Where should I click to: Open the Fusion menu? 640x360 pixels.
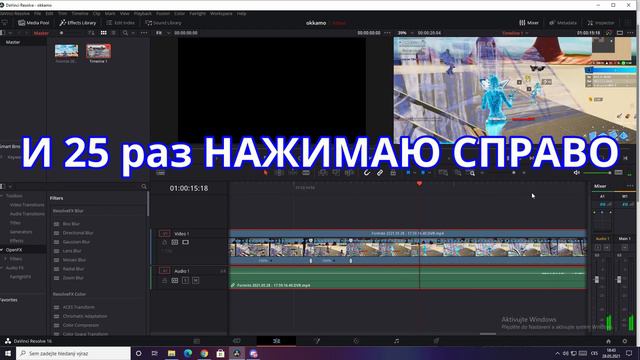coord(162,13)
